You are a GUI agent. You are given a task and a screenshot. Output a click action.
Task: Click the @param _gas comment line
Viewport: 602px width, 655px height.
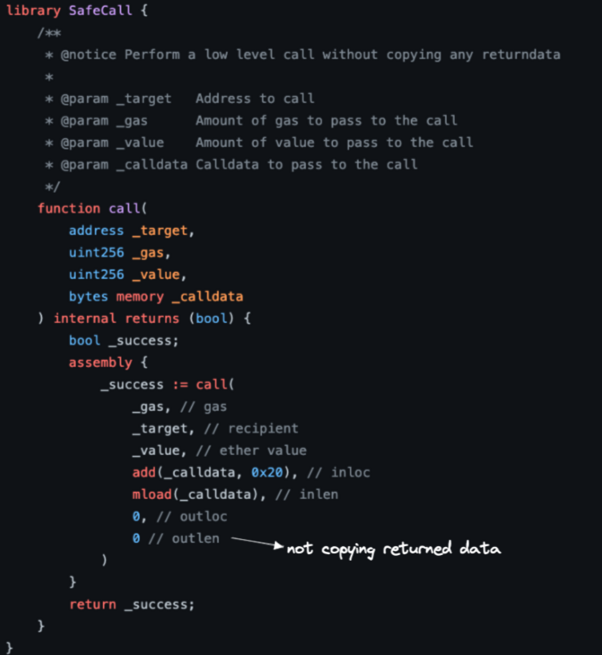coord(251,121)
